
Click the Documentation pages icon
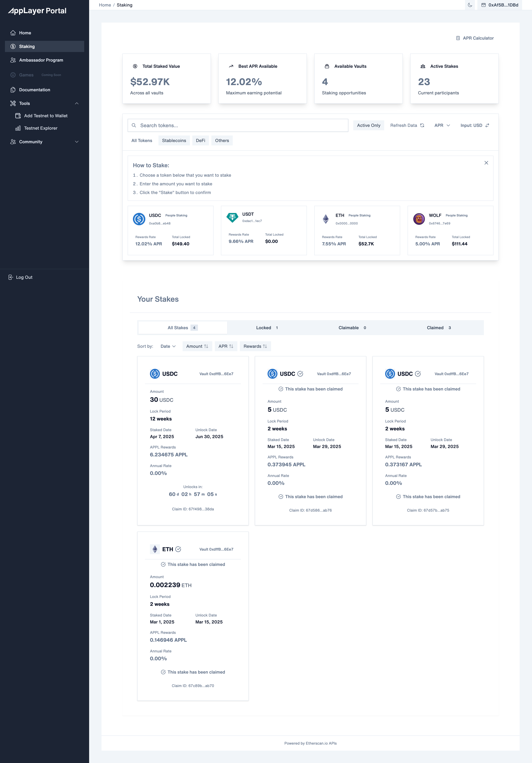click(13, 90)
